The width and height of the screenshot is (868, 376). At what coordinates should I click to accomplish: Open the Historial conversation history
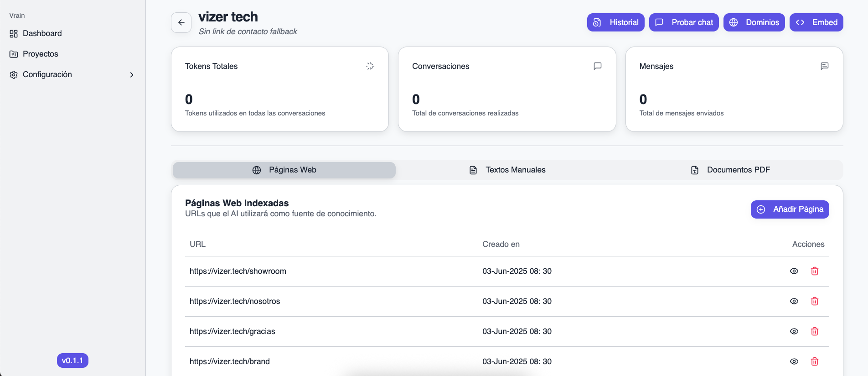(615, 22)
